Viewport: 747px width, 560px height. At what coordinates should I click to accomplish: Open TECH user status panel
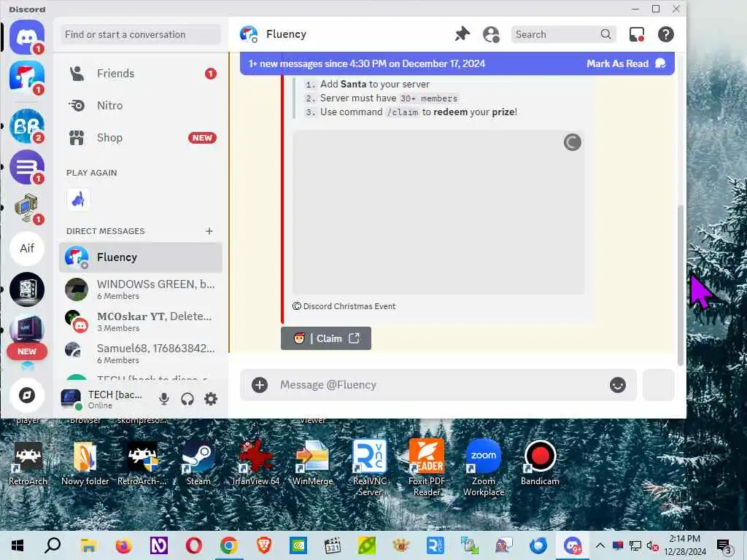[x=104, y=399]
